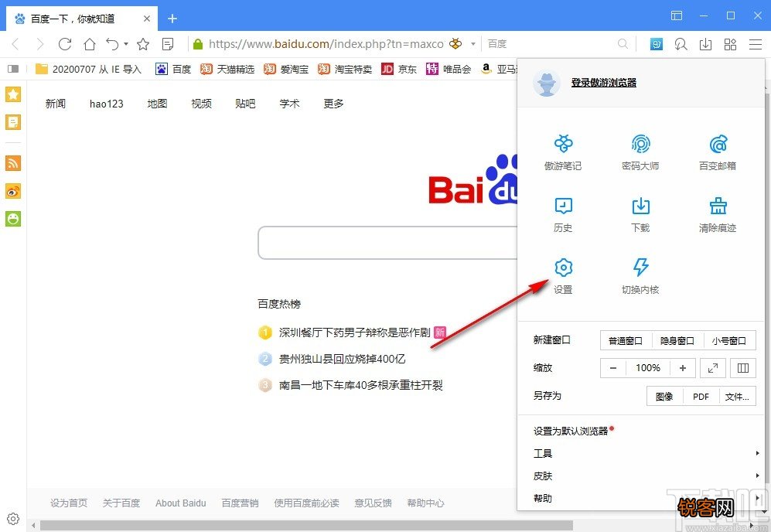Increase zoom with plus button
Screen dimensions: 771x532
[683, 368]
